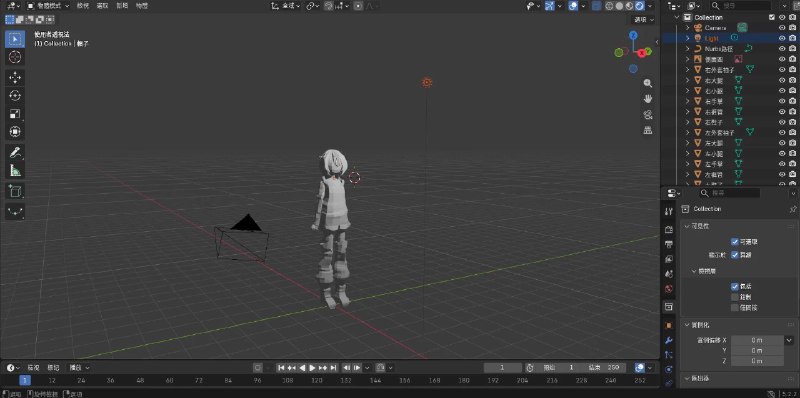Select the Move tool
This screenshot has height=398, width=800.
point(15,78)
